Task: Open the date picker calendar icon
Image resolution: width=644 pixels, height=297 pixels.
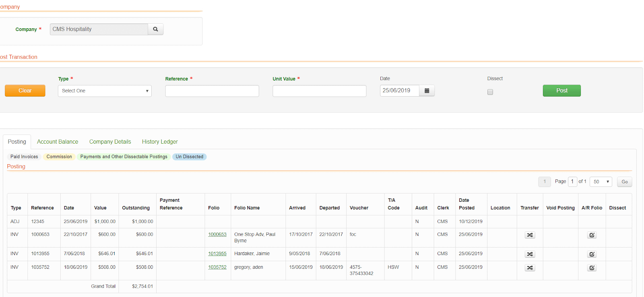Action: point(427,91)
